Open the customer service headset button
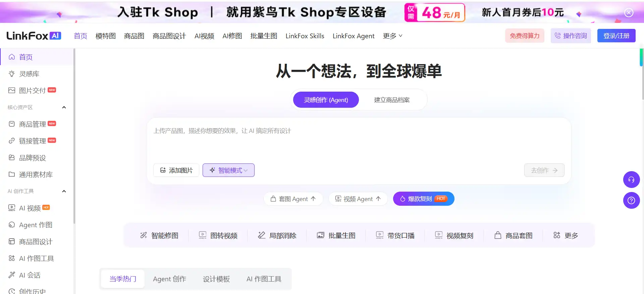Image resolution: width=644 pixels, height=294 pixels. pos(631,180)
